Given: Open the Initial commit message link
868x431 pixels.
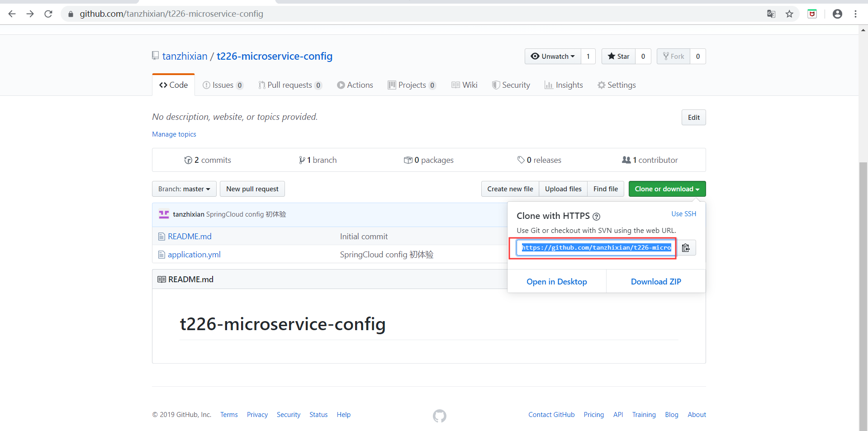Looking at the screenshot, I should (364, 237).
